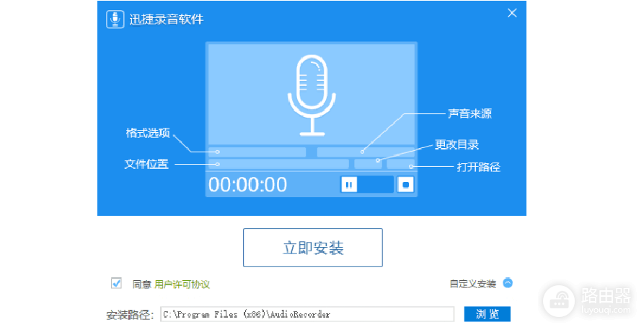Focus the 安装路径 input field

point(307,314)
